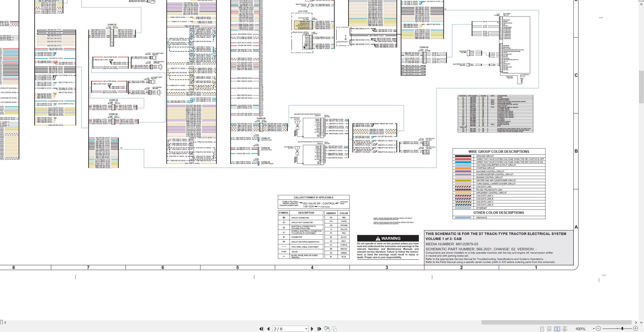Image resolution: width=644 pixels, height=332 pixels.
Task: Click the MEDIA NUMBER: M0122879-03 text
Action: [x=452, y=244]
